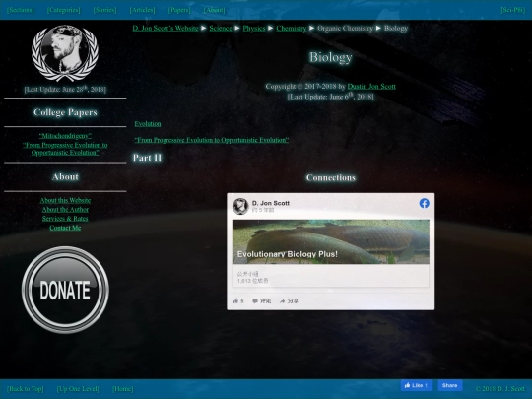The height and width of the screenshot is (399, 532).
Task: Open D. Jon Scott name in post
Action: pyautogui.click(x=270, y=203)
